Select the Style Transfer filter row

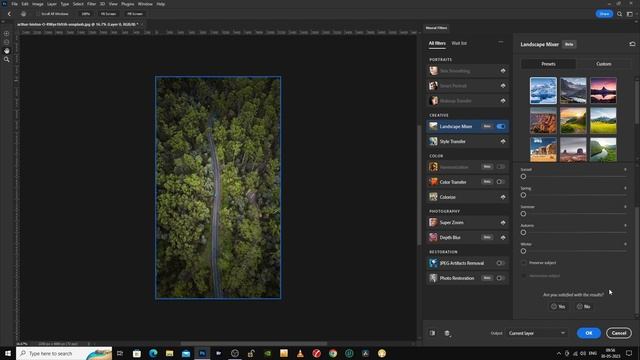(x=467, y=141)
